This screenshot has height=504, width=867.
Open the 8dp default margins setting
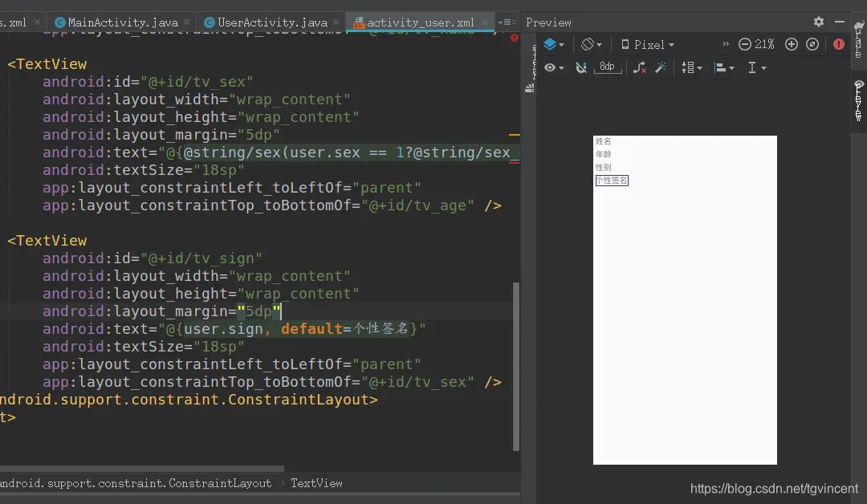click(x=607, y=67)
